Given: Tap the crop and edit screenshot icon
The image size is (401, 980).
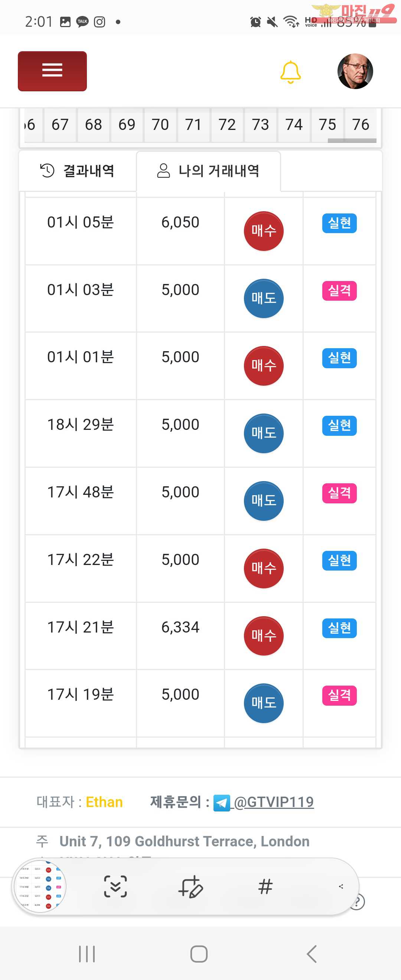Looking at the screenshot, I should click(x=190, y=886).
